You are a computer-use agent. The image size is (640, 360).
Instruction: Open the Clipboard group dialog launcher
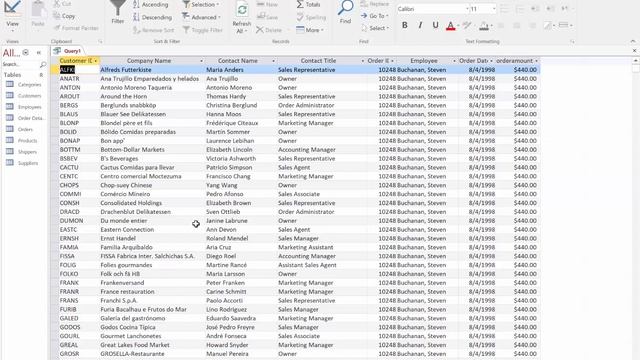tap(100, 41)
